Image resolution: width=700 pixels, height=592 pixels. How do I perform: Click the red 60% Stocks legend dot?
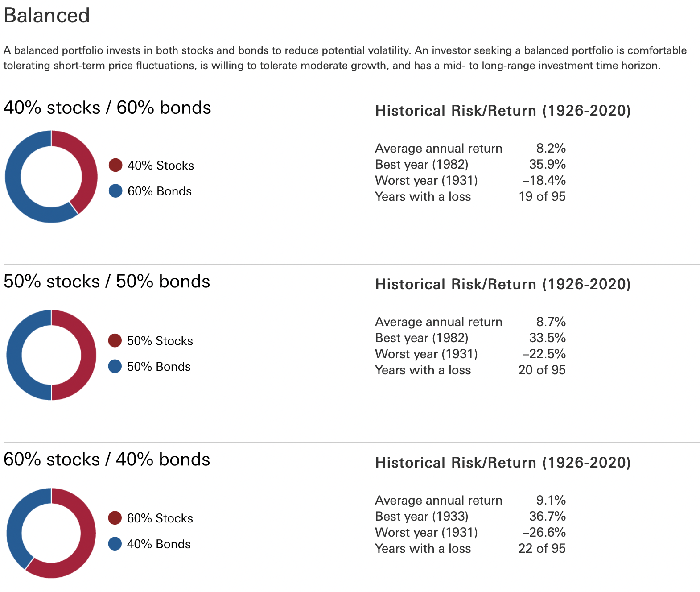[x=115, y=518]
